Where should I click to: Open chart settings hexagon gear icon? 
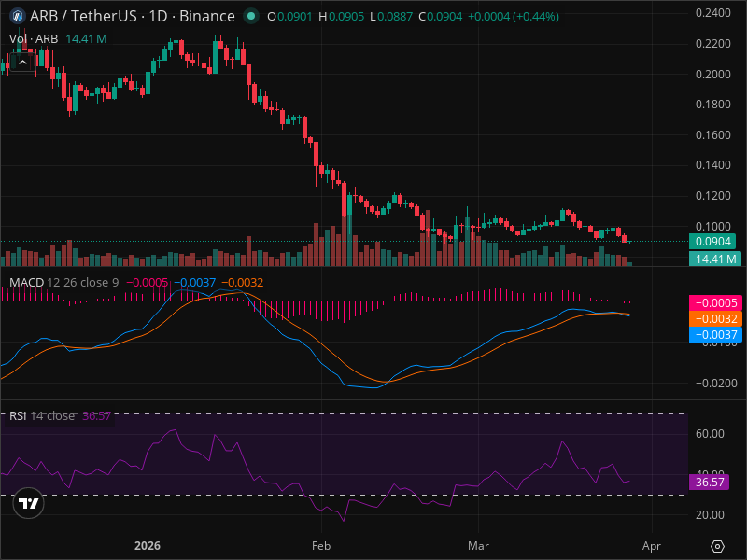coord(717,546)
